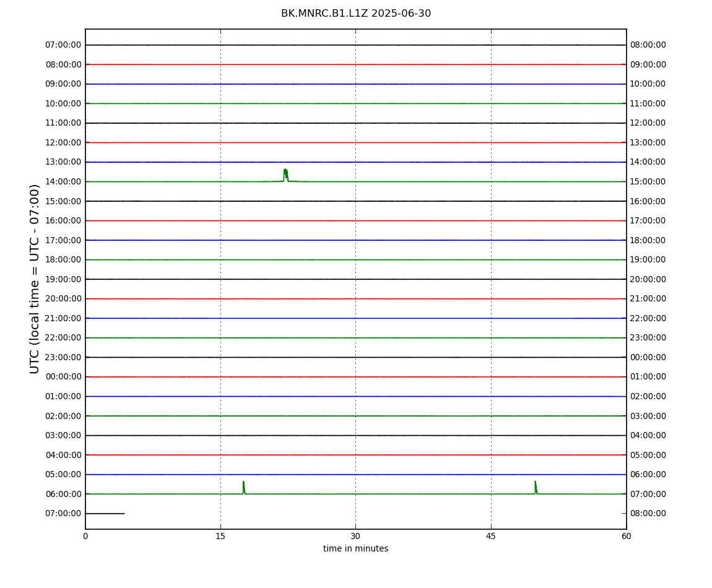Click right-axis label 07:00:00
The image size is (712, 588).
point(648,494)
